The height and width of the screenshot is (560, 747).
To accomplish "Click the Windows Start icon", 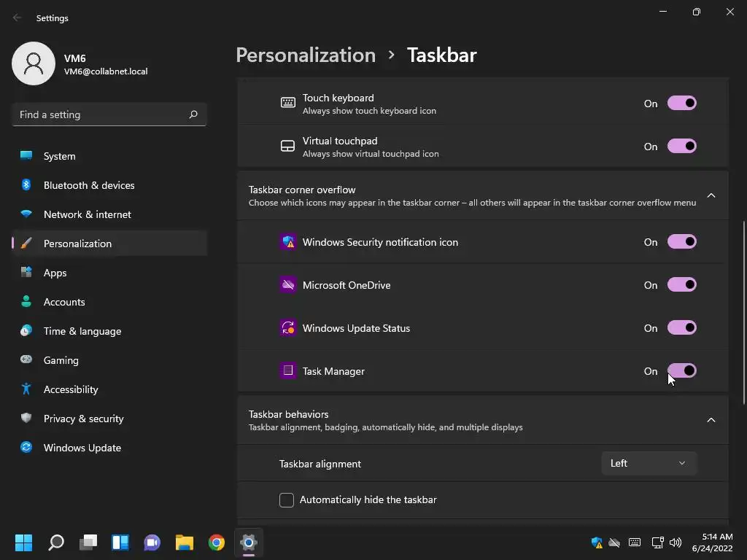I will point(23,542).
